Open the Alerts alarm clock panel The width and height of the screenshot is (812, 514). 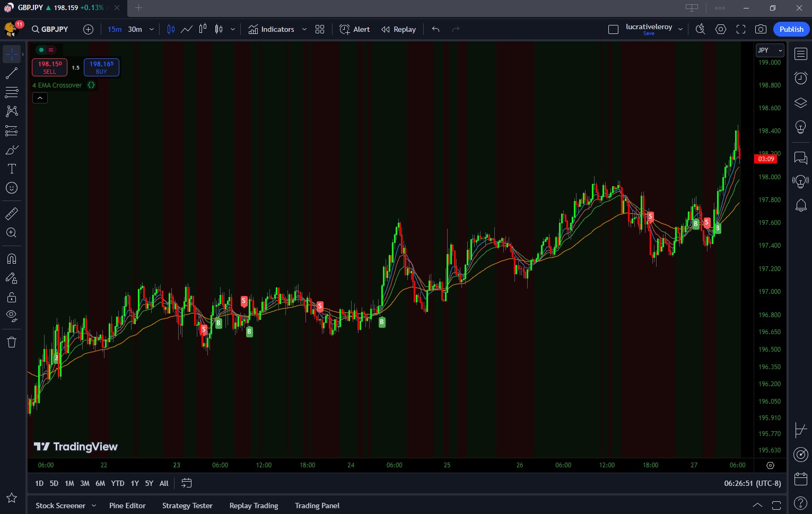[x=800, y=79]
